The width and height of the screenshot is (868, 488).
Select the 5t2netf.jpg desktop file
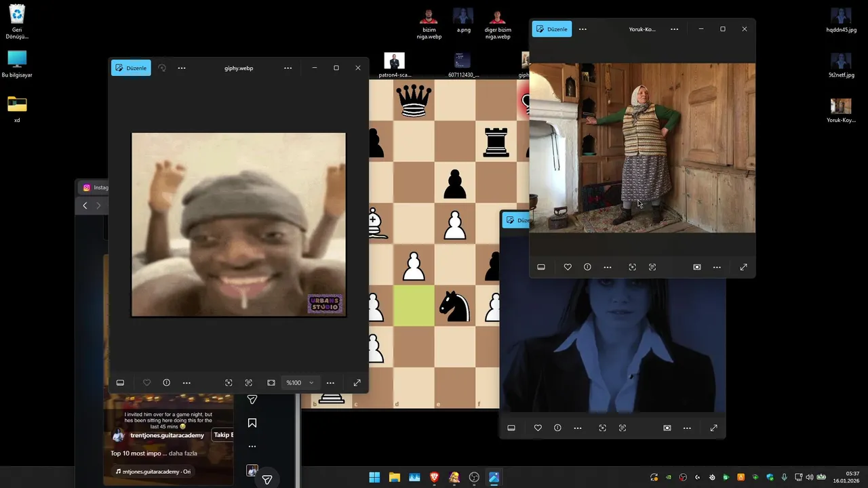[x=841, y=66]
